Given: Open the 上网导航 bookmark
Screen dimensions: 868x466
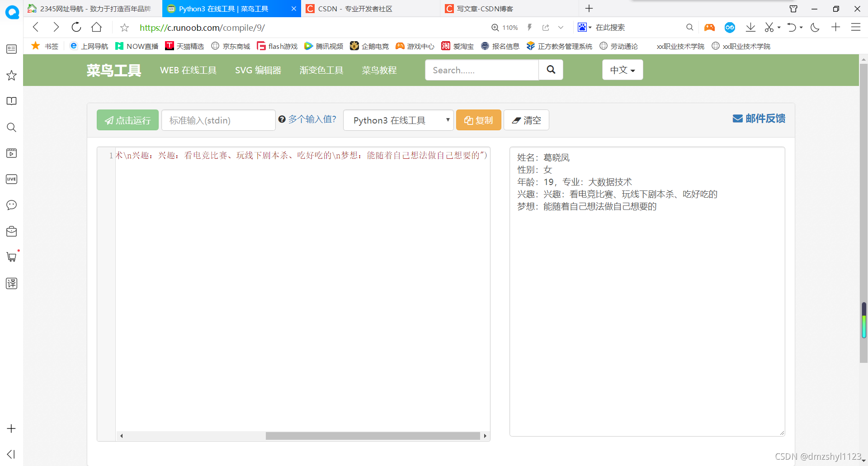Looking at the screenshot, I should [x=89, y=46].
